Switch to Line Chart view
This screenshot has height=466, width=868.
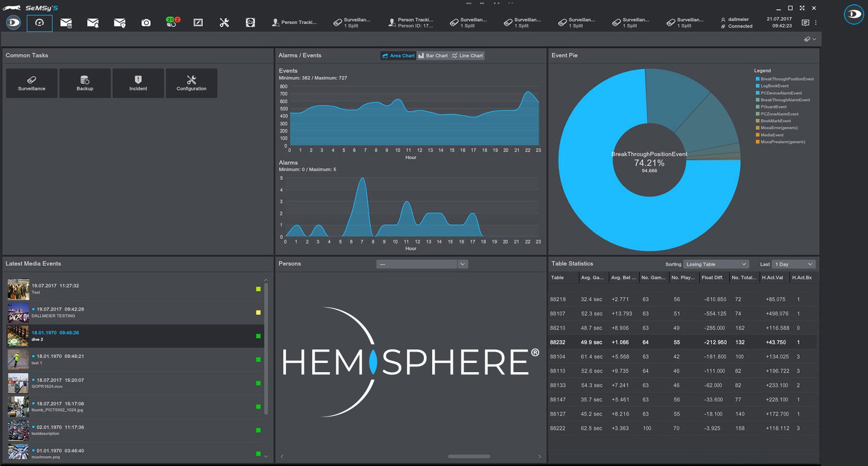tap(467, 56)
